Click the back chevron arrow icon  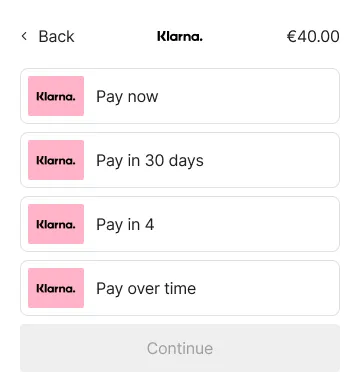(24, 36)
